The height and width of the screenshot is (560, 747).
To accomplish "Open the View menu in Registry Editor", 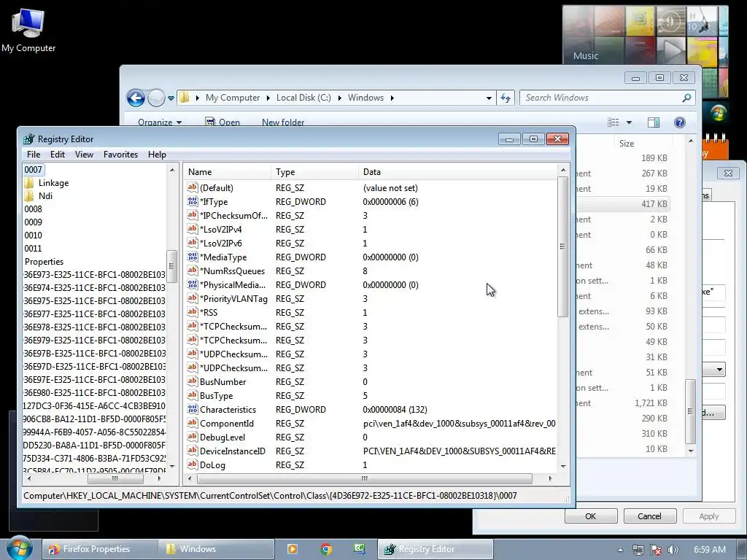I will pos(84,155).
